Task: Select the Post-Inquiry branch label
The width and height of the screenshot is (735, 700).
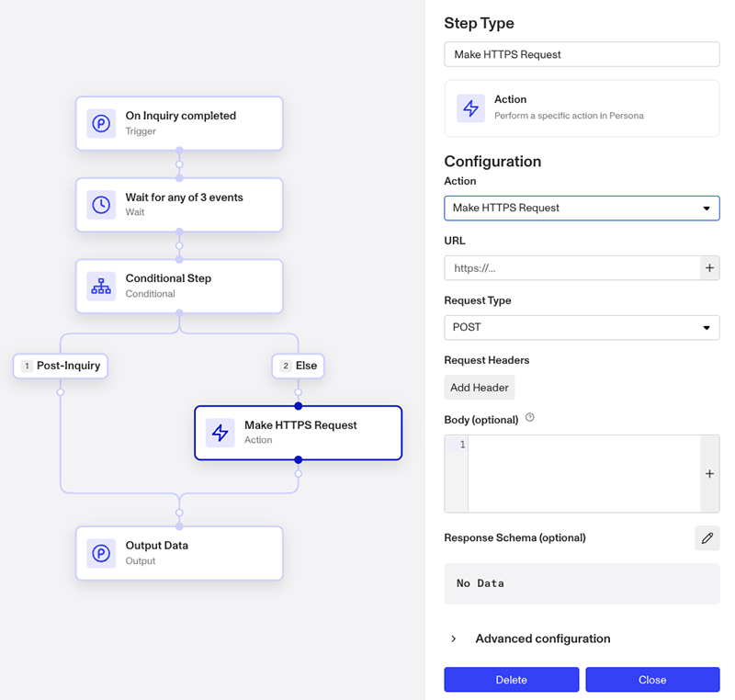Action: tap(62, 366)
